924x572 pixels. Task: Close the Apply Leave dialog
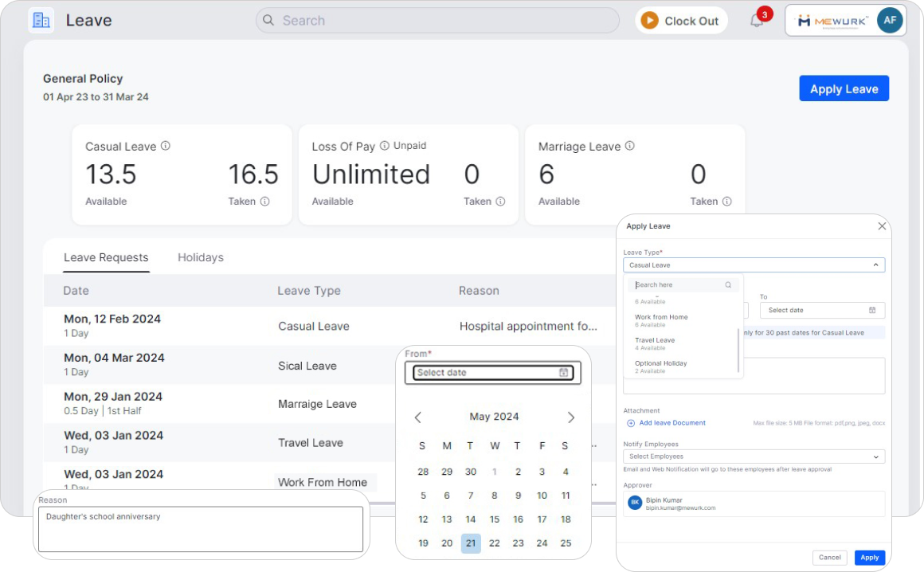coord(882,226)
